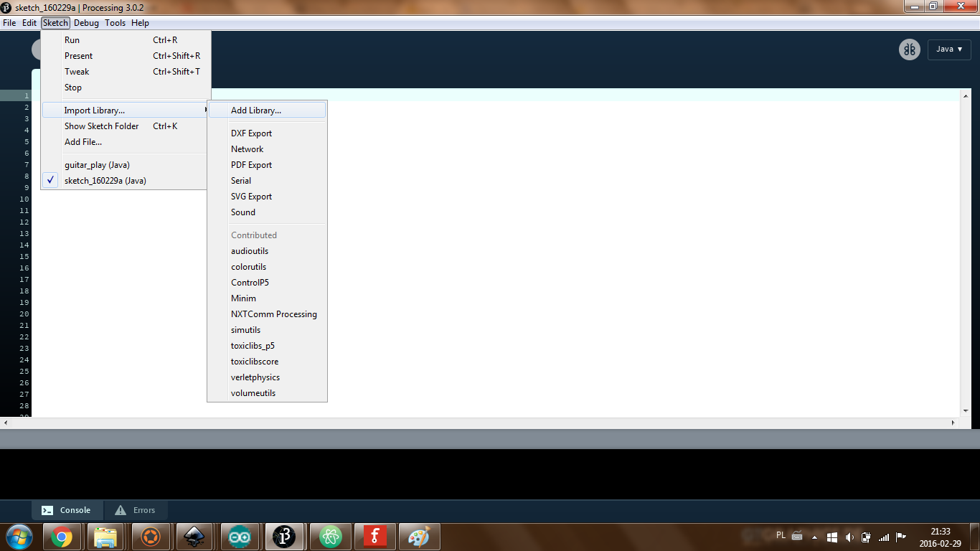Import the Minim library
The width and height of the screenshot is (980, 551).
(267, 298)
